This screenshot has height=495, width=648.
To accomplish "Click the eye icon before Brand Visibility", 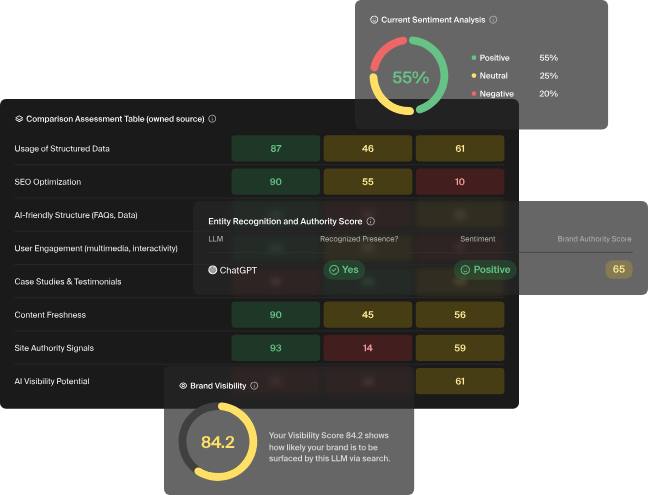I will [x=183, y=385].
